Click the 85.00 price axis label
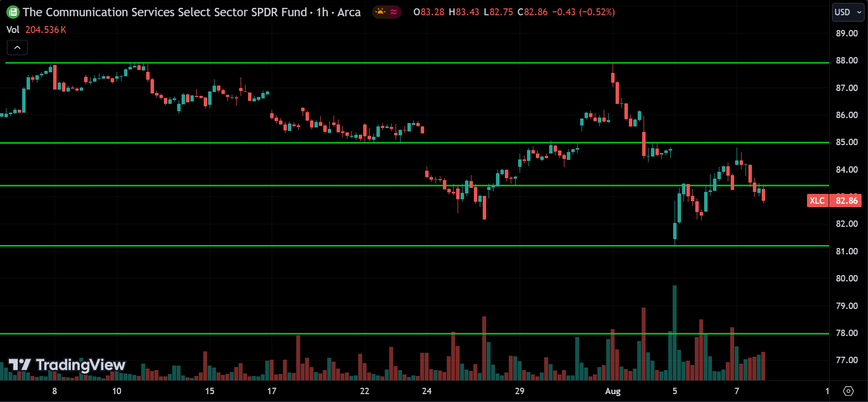The width and height of the screenshot is (868, 402). [847, 142]
